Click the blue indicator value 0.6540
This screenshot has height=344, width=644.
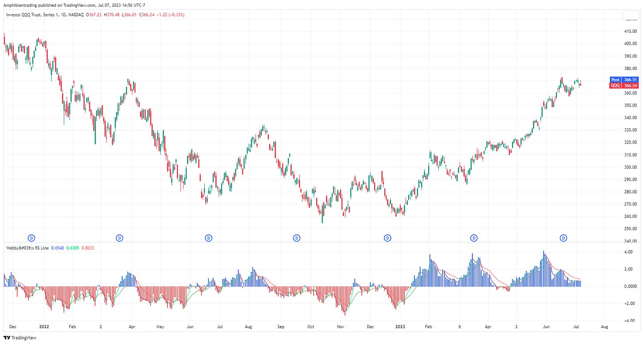click(x=57, y=248)
